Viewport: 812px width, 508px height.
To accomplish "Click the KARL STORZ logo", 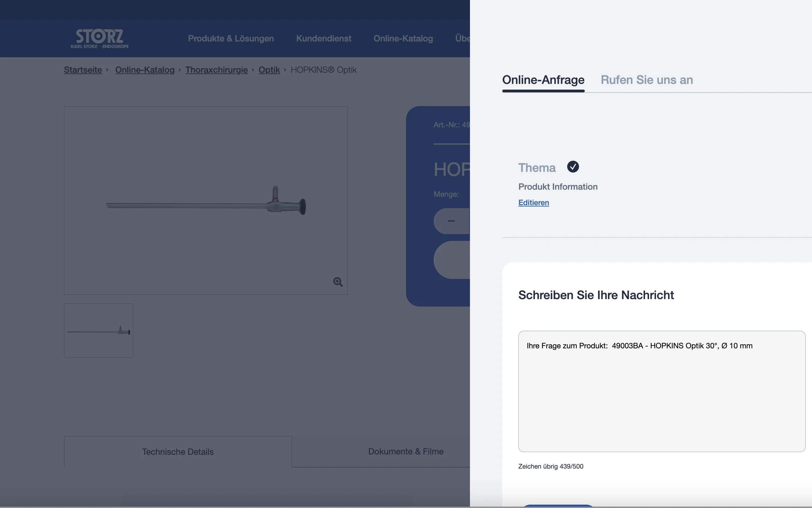I will click(x=100, y=38).
